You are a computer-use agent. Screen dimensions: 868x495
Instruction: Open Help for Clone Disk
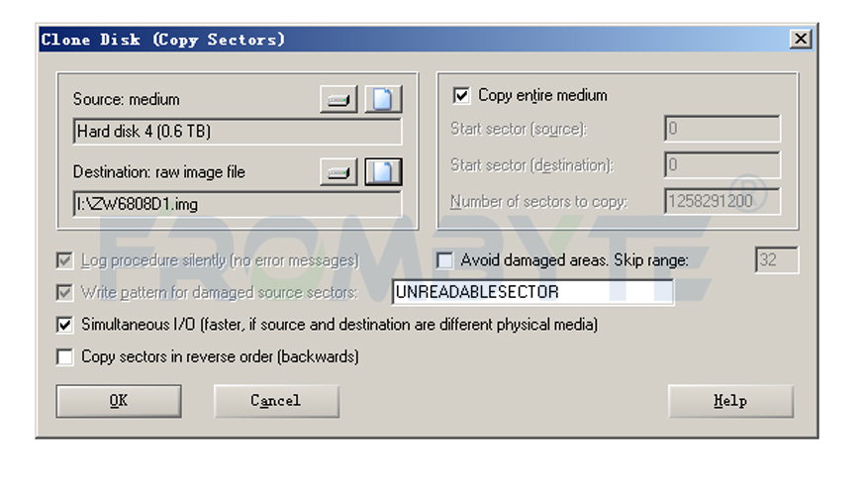tap(730, 401)
